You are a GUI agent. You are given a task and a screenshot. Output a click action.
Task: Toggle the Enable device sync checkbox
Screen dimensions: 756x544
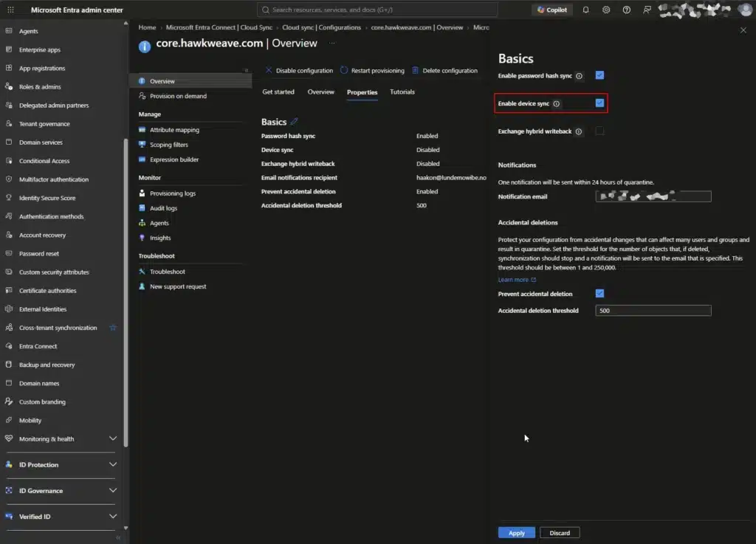[599, 103]
